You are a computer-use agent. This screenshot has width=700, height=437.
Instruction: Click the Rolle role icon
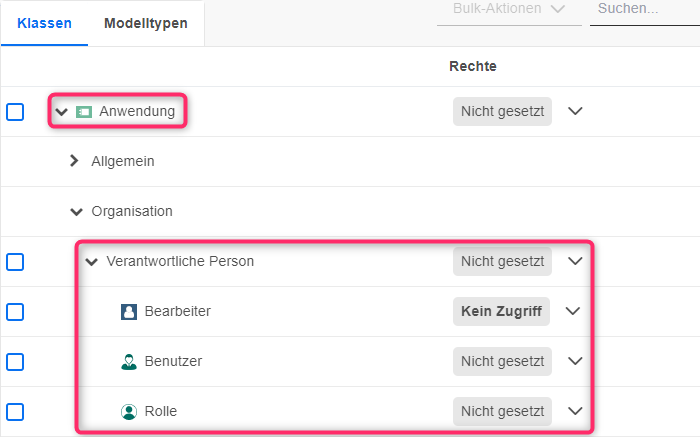click(x=129, y=411)
